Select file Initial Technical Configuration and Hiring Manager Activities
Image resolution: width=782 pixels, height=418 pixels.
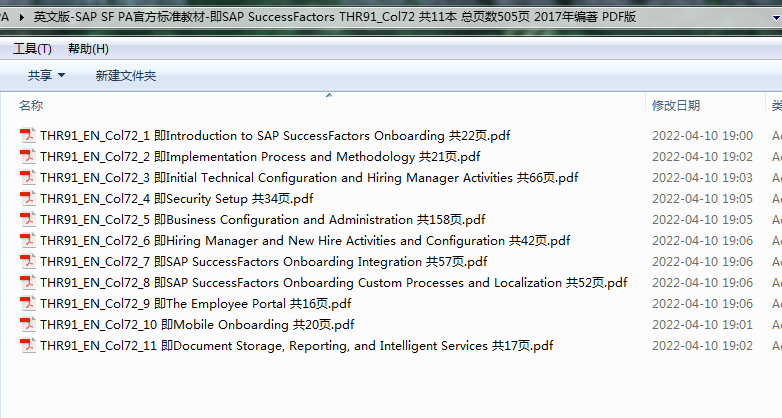[x=309, y=178]
